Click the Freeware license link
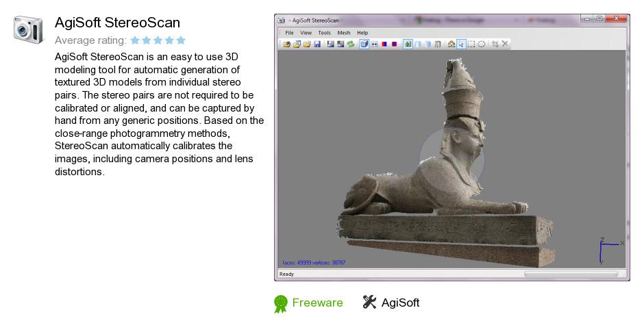Viewport: 644px width, 334px height. pos(317,303)
